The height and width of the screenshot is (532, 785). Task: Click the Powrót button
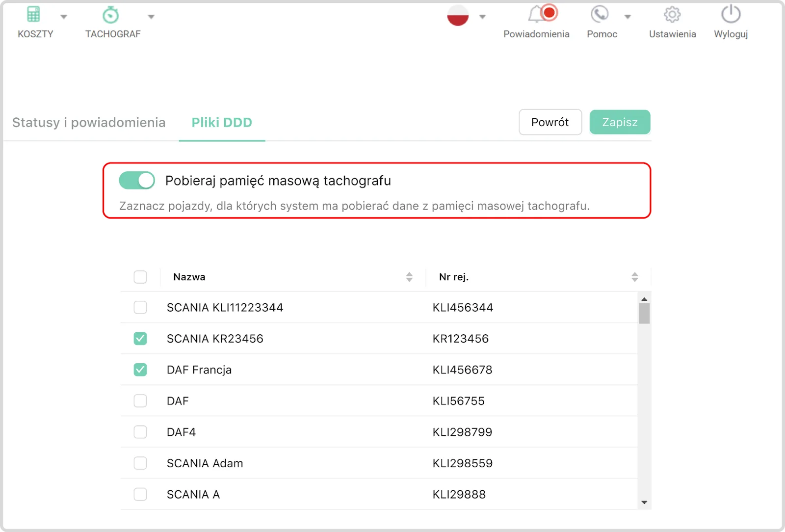[x=550, y=122]
